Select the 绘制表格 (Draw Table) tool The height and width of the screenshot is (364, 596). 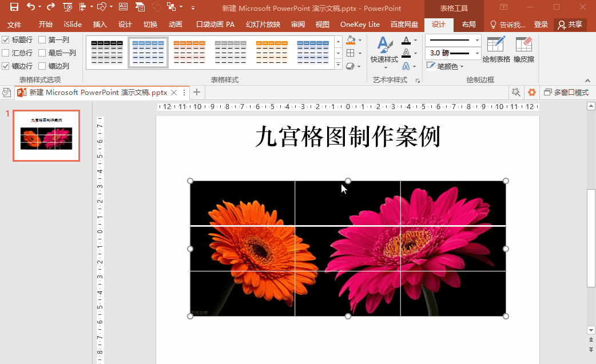pyautogui.click(x=496, y=49)
